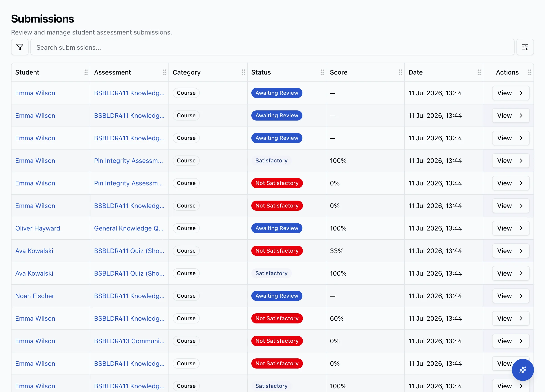The image size is (545, 392).
Task: Click Awaiting Review badge in Noah Fischer's row
Action: pos(277,296)
